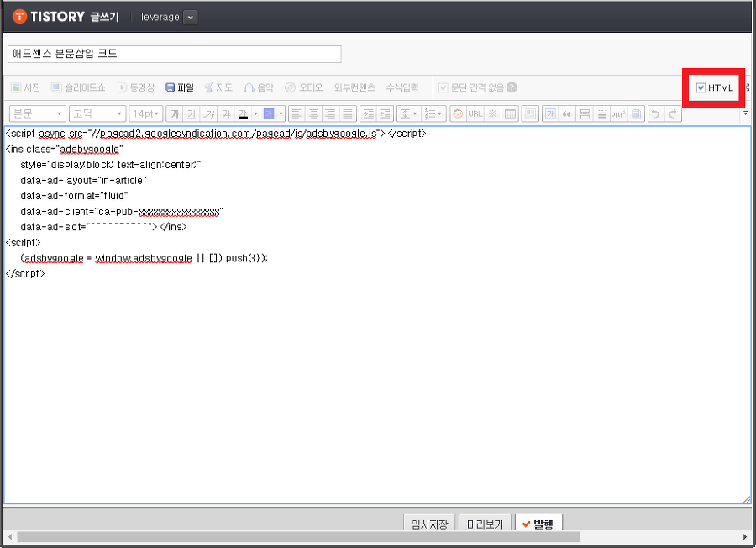Align text left

(x=297, y=113)
